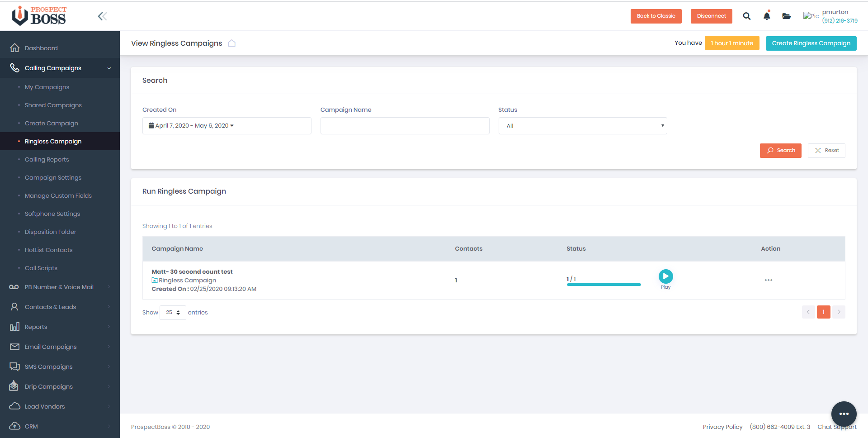The width and height of the screenshot is (868, 438).
Task: Open the chat support bubble
Action: click(844, 414)
